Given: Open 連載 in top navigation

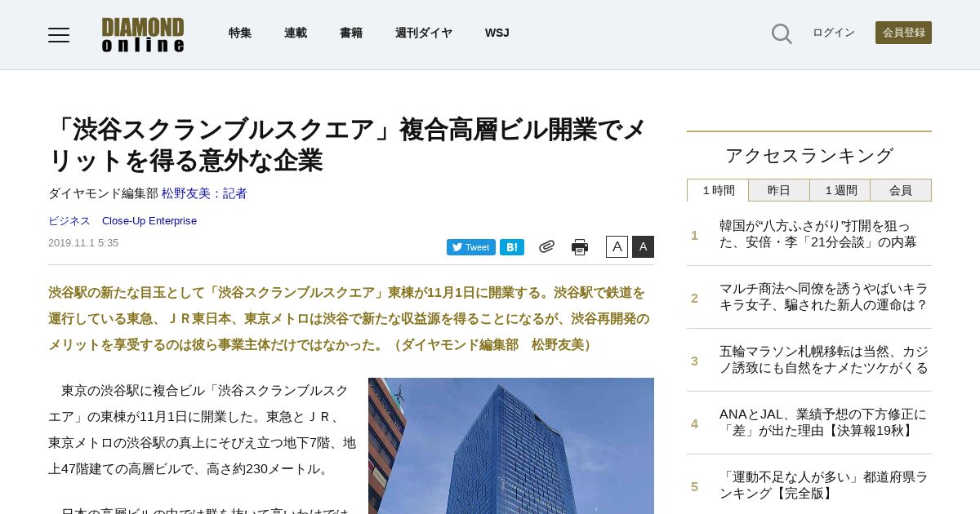Looking at the screenshot, I should click(296, 33).
